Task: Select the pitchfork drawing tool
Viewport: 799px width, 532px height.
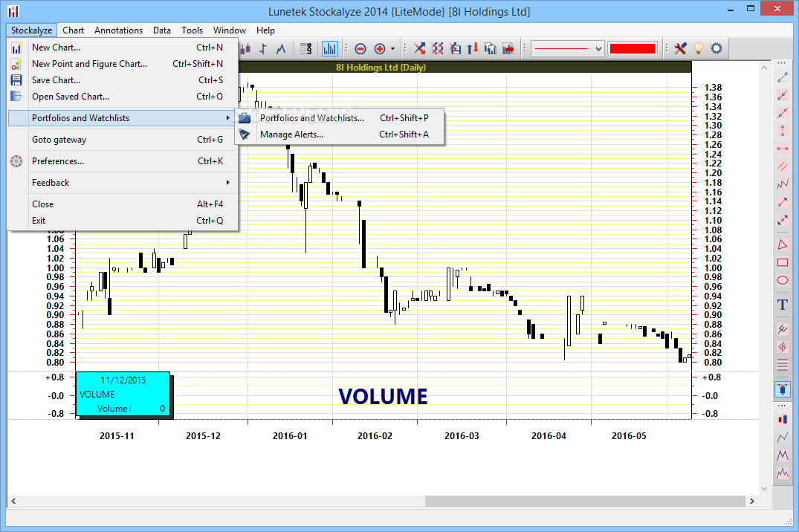Action: pyautogui.click(x=783, y=329)
